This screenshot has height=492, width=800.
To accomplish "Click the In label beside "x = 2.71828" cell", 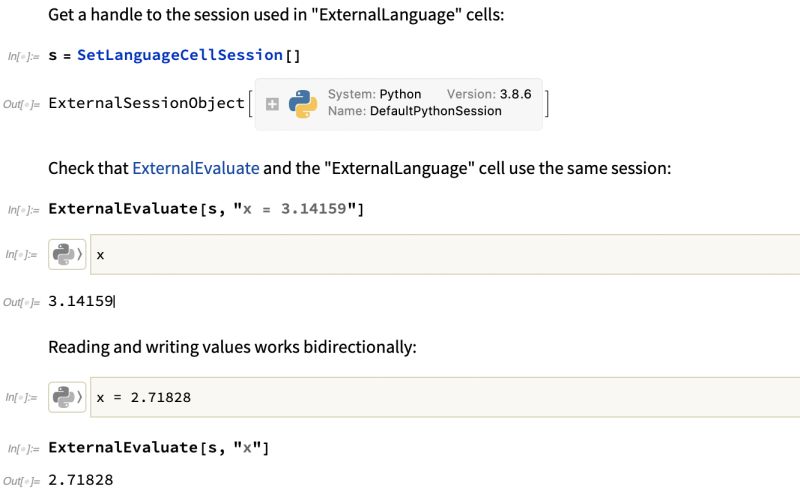I will pyautogui.click(x=22, y=398).
